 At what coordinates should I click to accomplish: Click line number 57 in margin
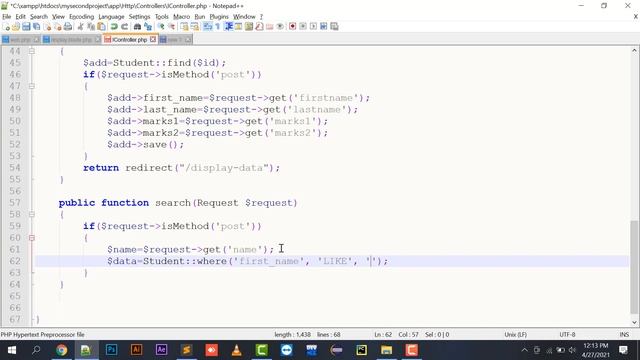click(15, 203)
